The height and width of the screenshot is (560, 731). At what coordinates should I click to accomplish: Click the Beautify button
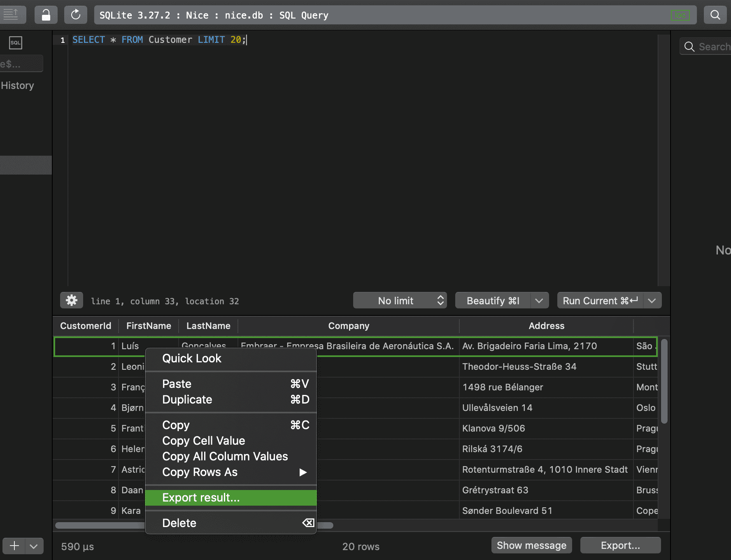[493, 301]
